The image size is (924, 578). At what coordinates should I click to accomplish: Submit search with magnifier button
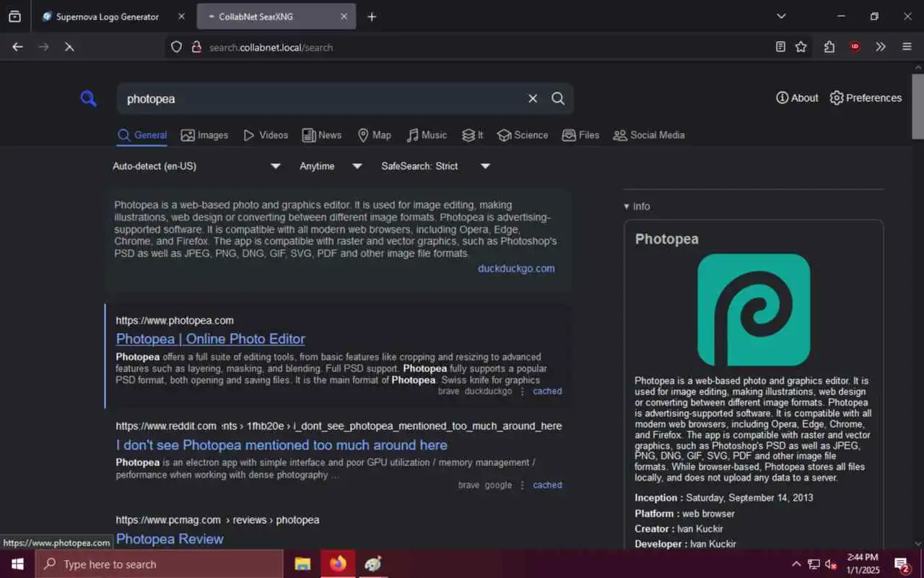[558, 99]
